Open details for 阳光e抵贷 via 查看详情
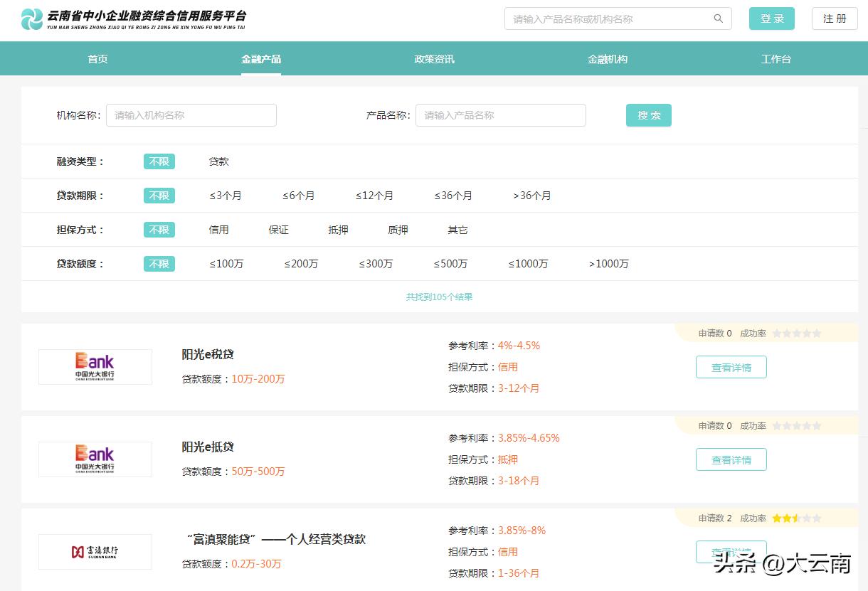Image resolution: width=868 pixels, height=591 pixels. click(731, 459)
